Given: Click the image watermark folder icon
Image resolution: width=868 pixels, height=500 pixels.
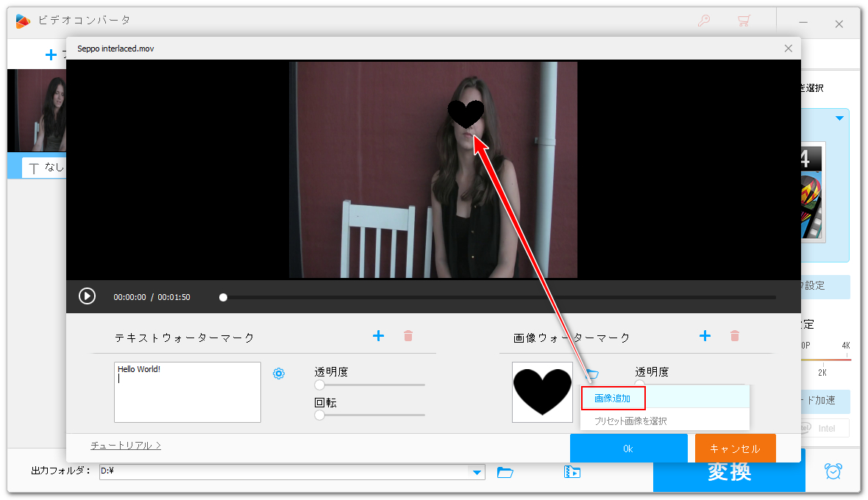Looking at the screenshot, I should tap(592, 374).
